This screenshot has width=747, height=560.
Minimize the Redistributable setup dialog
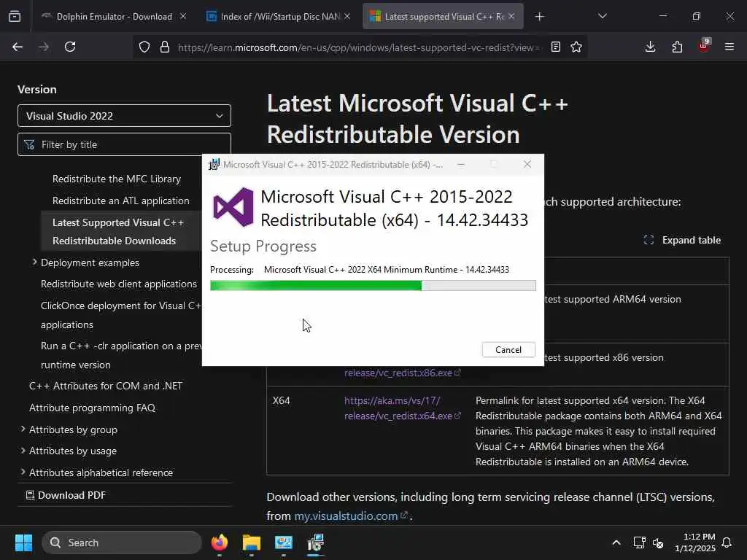click(461, 164)
